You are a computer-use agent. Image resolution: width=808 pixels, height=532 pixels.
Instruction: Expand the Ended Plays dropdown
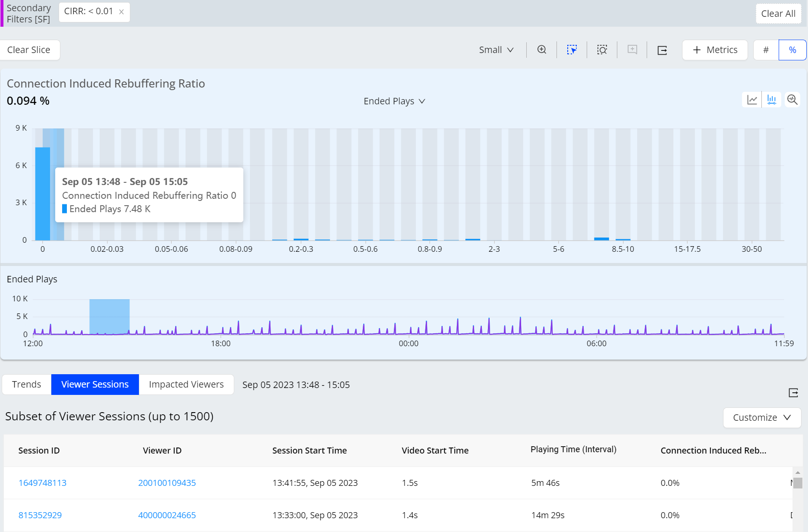(x=394, y=101)
